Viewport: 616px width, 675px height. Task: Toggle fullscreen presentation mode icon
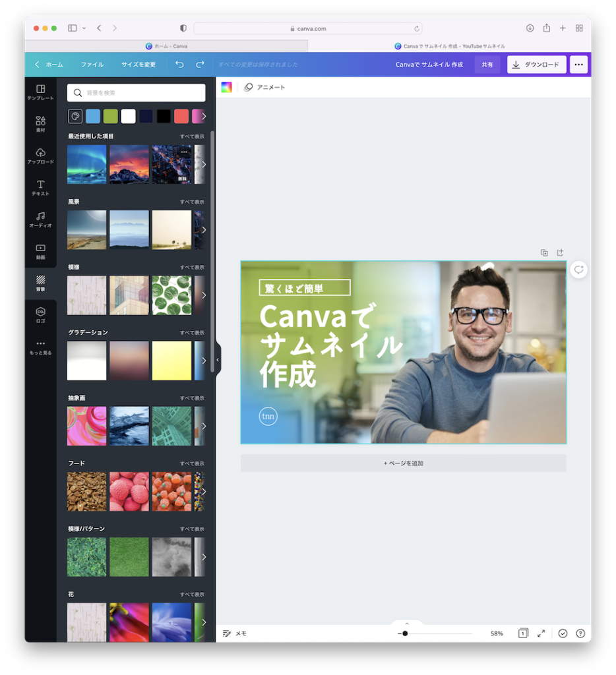[541, 633]
